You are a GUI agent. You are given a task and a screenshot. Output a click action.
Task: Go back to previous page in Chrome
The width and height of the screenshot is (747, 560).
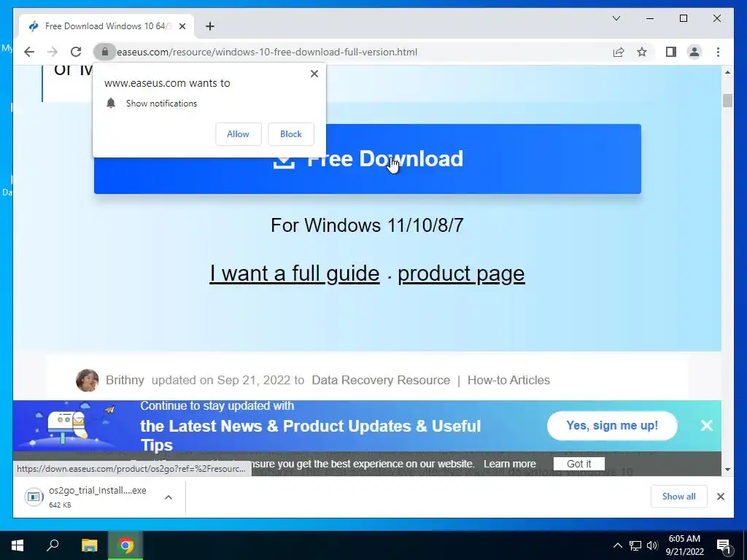29,52
